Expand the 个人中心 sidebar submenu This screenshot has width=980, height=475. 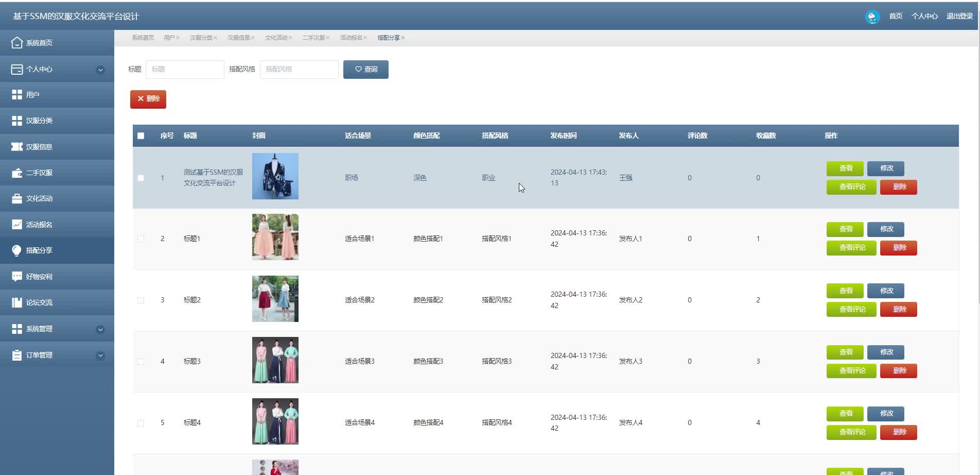tap(100, 70)
